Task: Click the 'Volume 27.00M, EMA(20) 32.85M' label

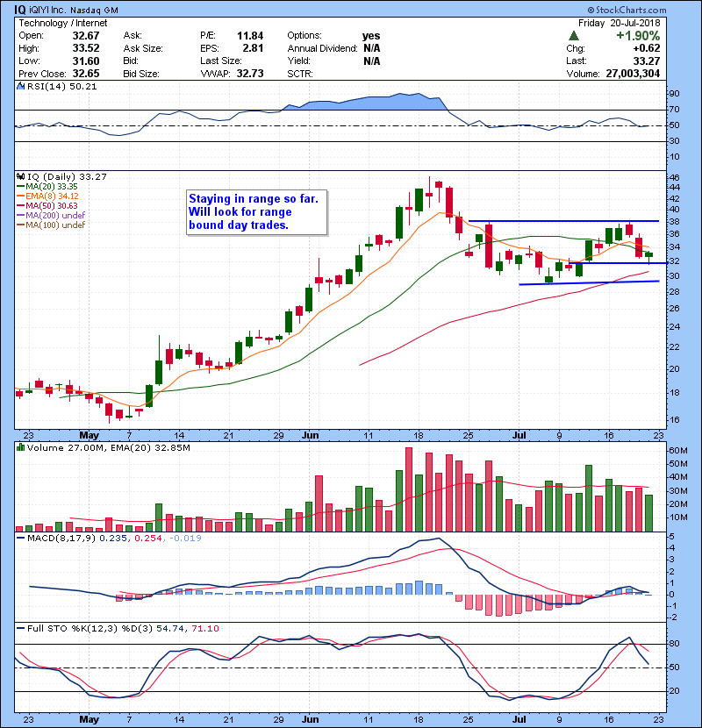Action: [108, 448]
